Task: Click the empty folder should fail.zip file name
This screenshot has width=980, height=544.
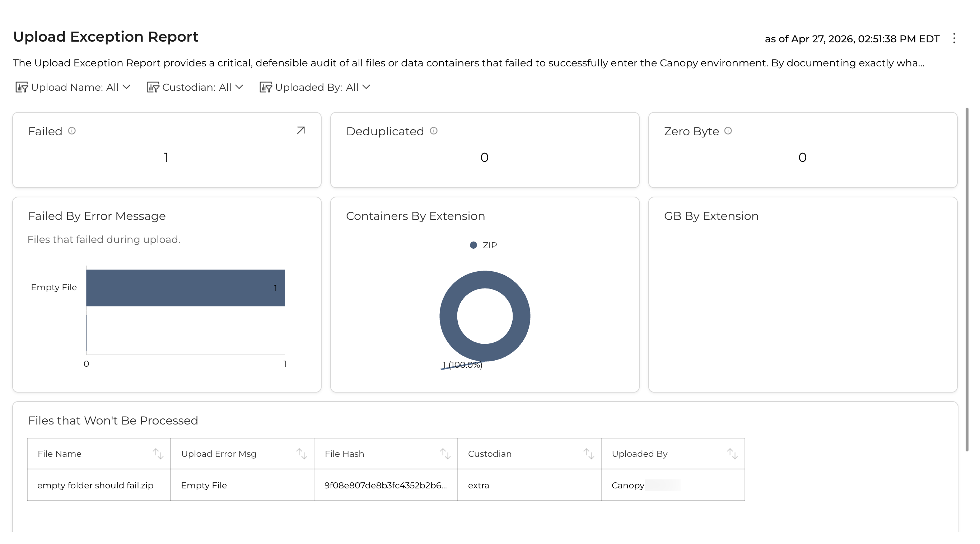Action: [x=95, y=485]
